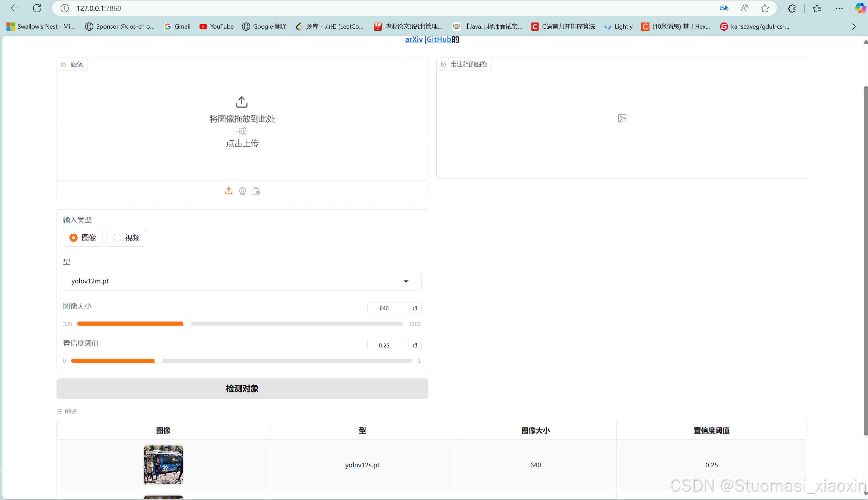The width and height of the screenshot is (868, 500).
Task: Click the 检测对象 button
Action: click(x=242, y=388)
